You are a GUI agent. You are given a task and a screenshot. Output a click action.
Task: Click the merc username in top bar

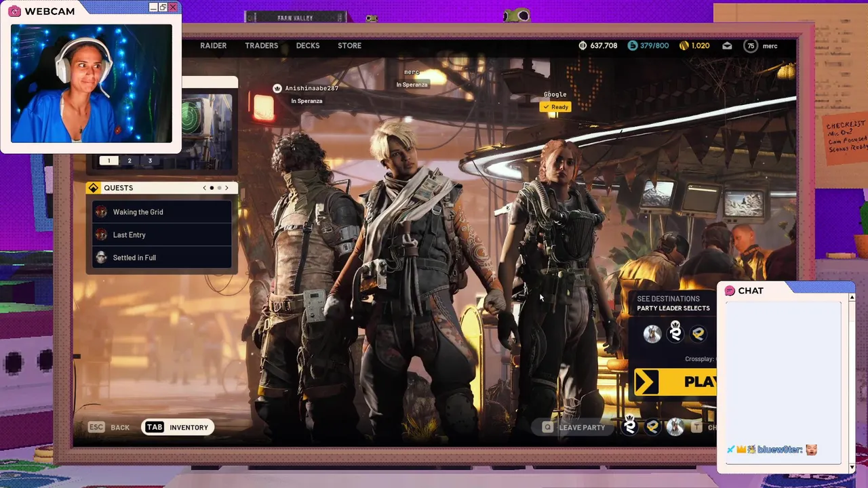pyautogui.click(x=770, y=45)
